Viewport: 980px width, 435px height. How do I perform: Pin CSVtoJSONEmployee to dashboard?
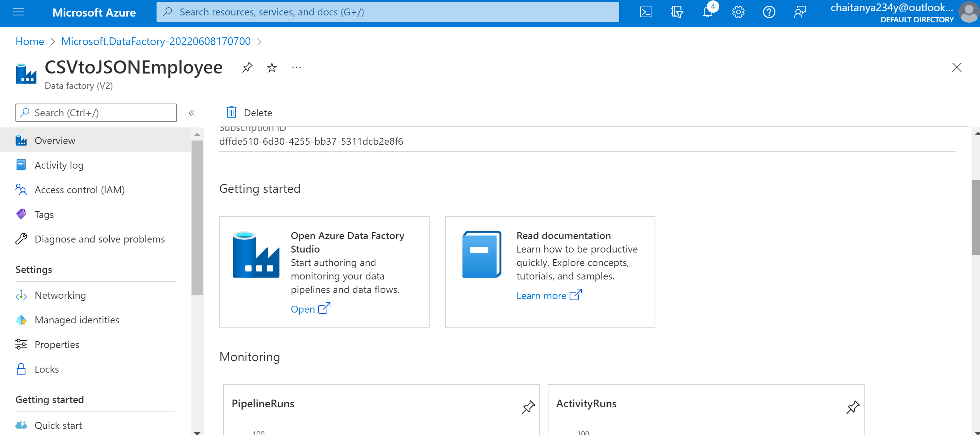tap(247, 68)
